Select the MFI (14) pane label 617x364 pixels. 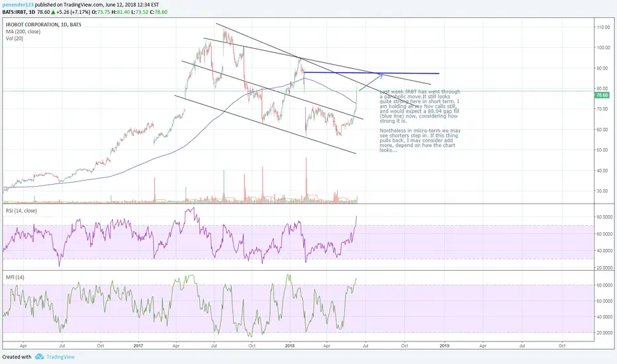point(15,277)
